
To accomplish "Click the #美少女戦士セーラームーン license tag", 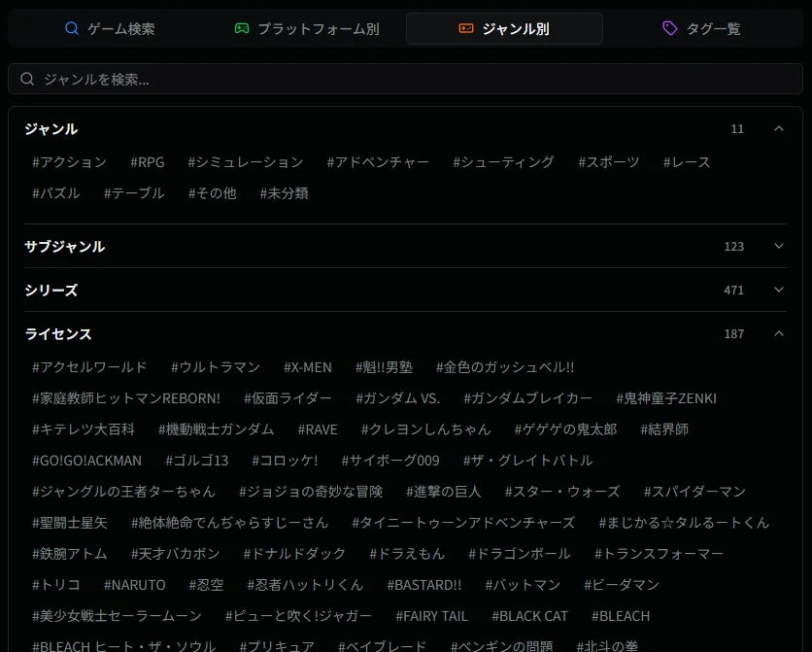I will click(116, 615).
